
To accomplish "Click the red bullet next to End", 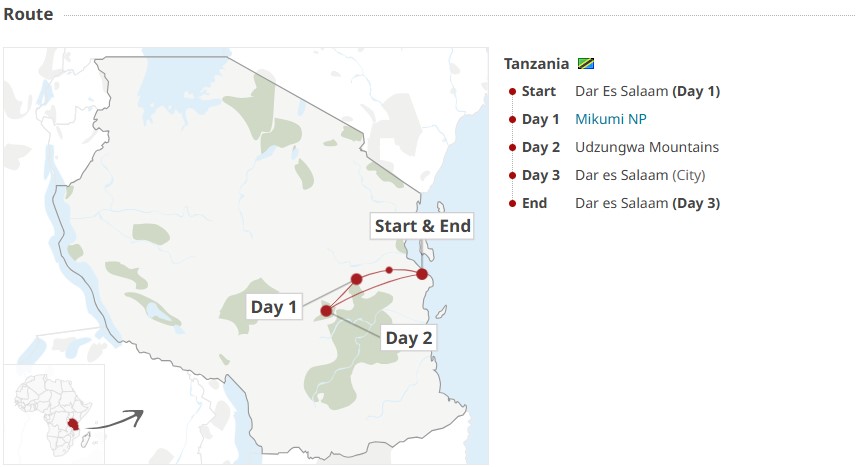I will pyautogui.click(x=513, y=203).
